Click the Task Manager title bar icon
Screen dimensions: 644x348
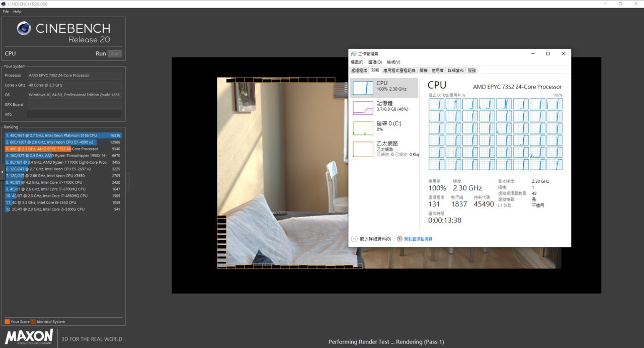354,54
